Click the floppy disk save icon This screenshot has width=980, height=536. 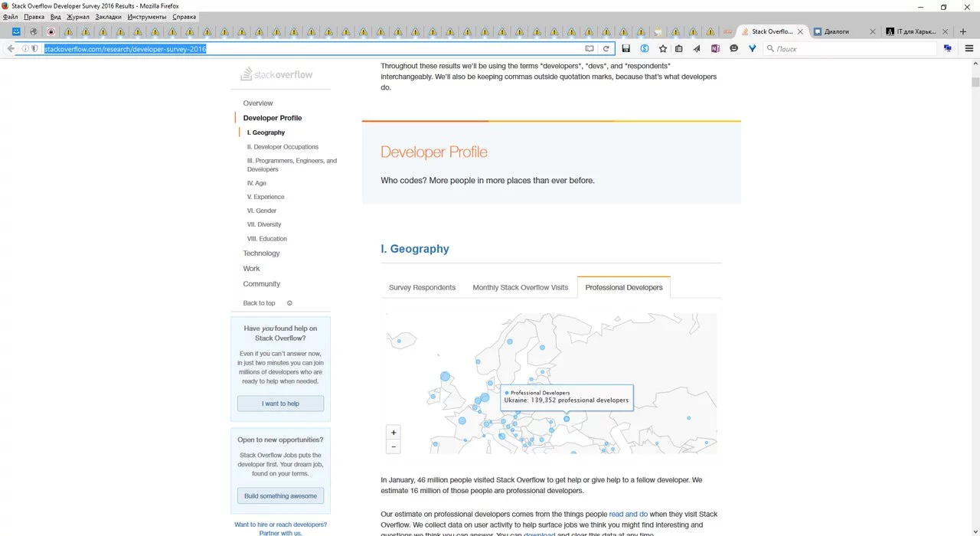click(626, 48)
